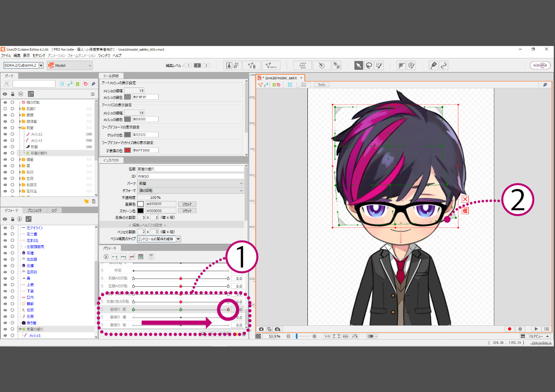Open the パーツ dropdown in the Inspector
Viewport: 555px width, 392px height.
tap(190, 183)
